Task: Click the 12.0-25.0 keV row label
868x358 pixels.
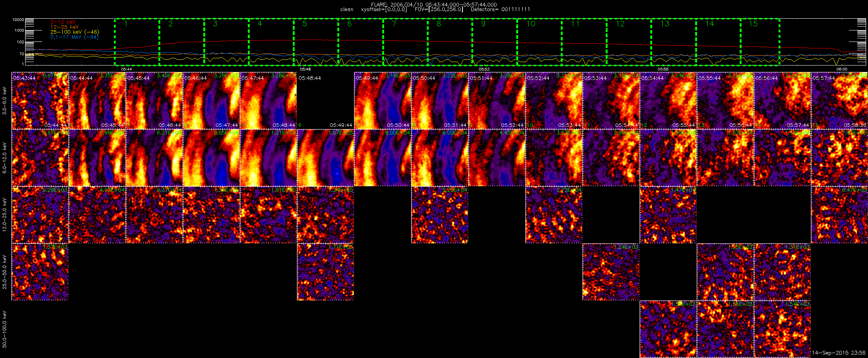Action: pyautogui.click(x=5, y=215)
